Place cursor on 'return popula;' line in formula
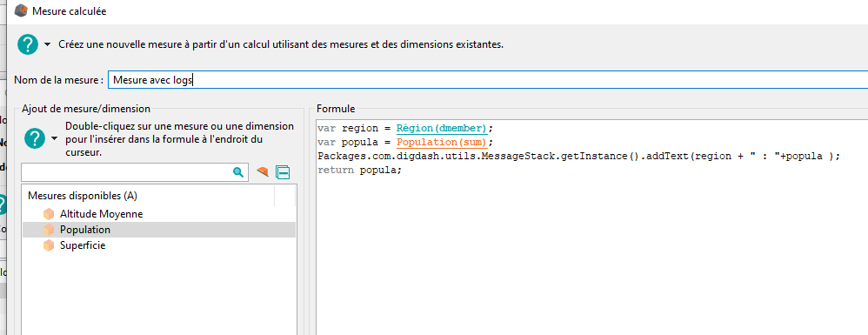Screen dimensions: 868x335 pos(359,170)
